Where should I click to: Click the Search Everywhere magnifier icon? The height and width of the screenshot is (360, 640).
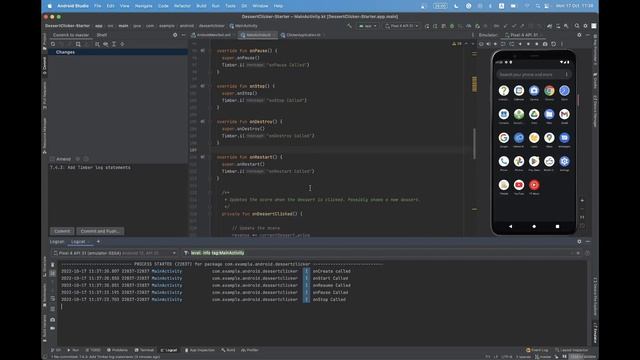tap(577, 26)
